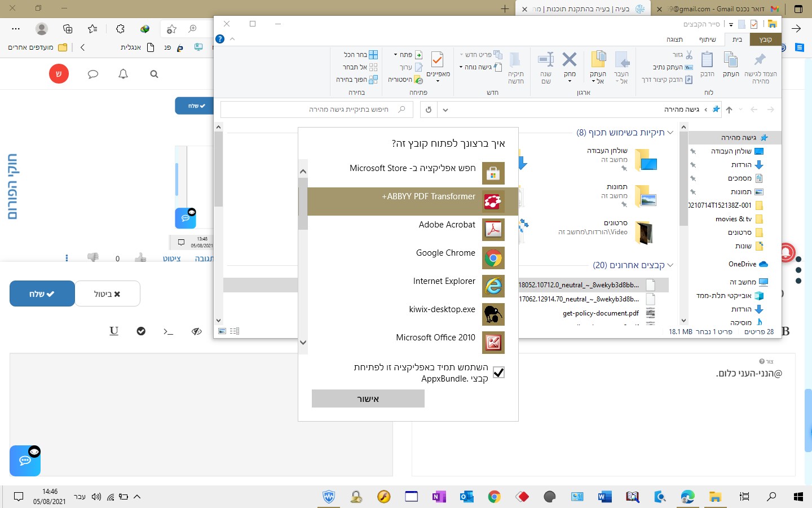Click the search quick access field
Screen dimensions: 812x508
pos(317,110)
